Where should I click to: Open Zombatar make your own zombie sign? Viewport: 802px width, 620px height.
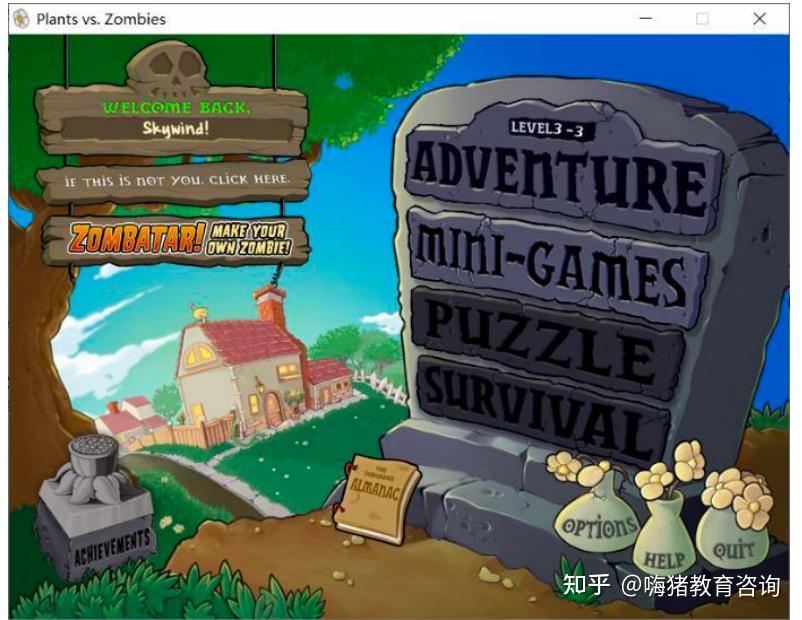point(177,239)
